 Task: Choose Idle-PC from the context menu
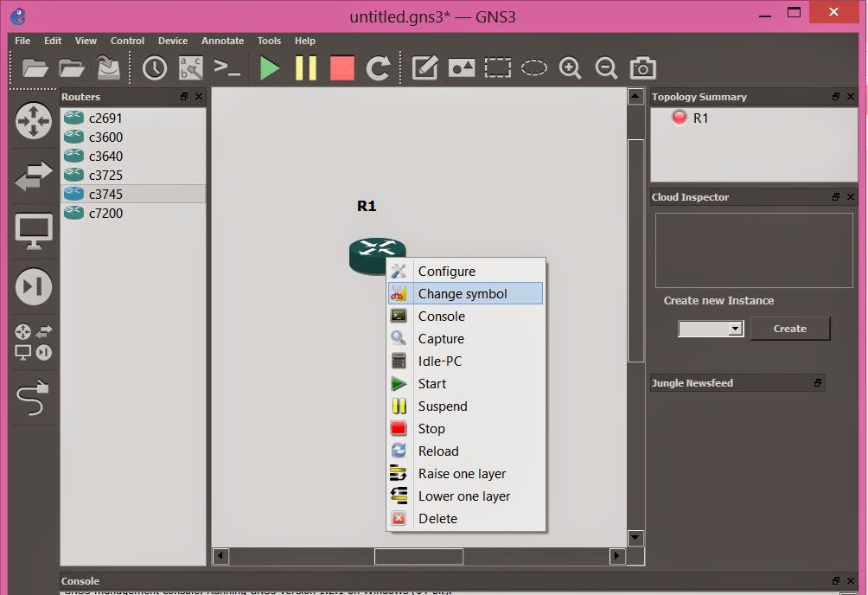pyautogui.click(x=465, y=361)
